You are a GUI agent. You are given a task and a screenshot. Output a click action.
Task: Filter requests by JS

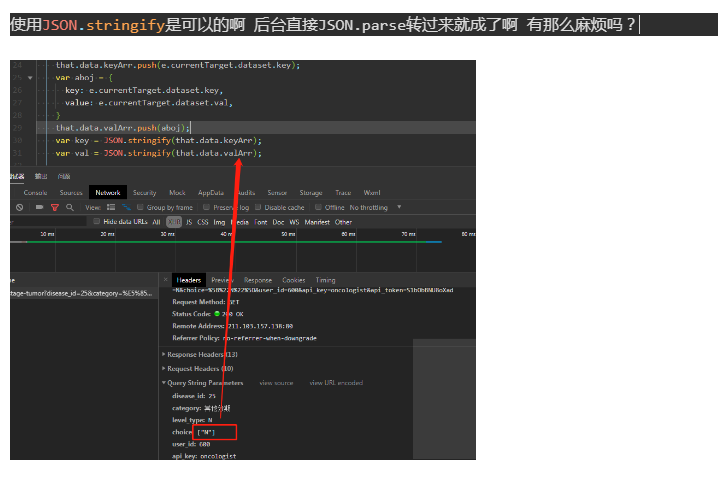click(189, 222)
